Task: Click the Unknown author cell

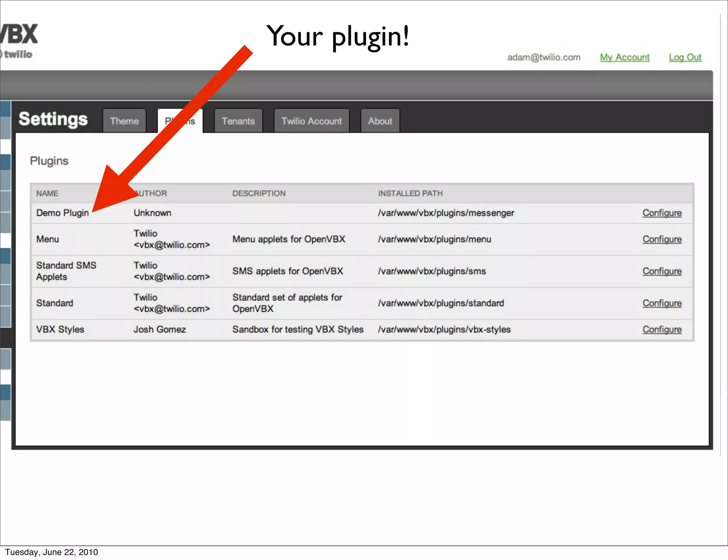Action: click(152, 213)
